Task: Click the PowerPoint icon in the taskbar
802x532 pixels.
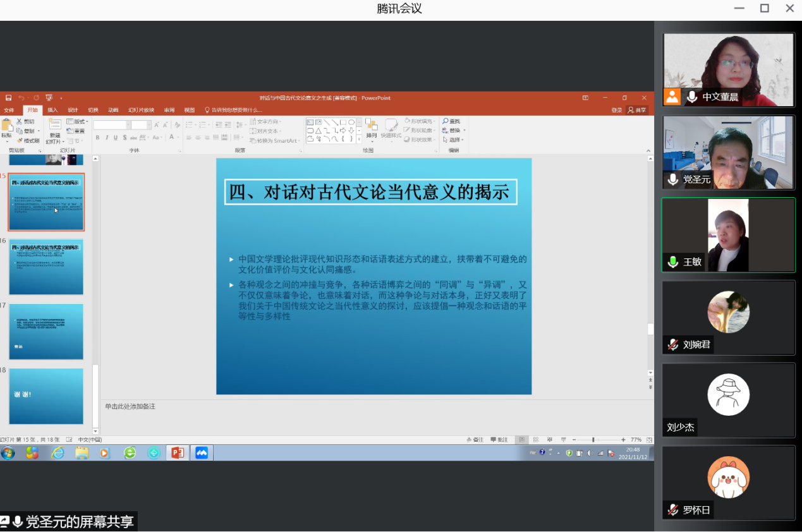Action: 178,453
